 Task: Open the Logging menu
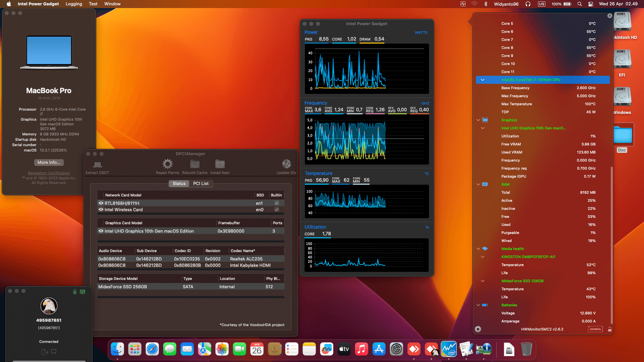point(74,4)
